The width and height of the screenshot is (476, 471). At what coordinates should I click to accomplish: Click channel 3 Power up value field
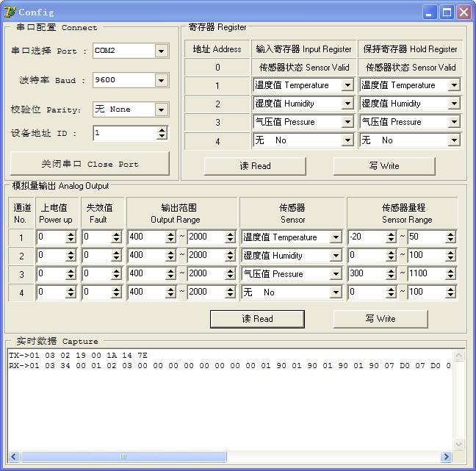pos(51,273)
